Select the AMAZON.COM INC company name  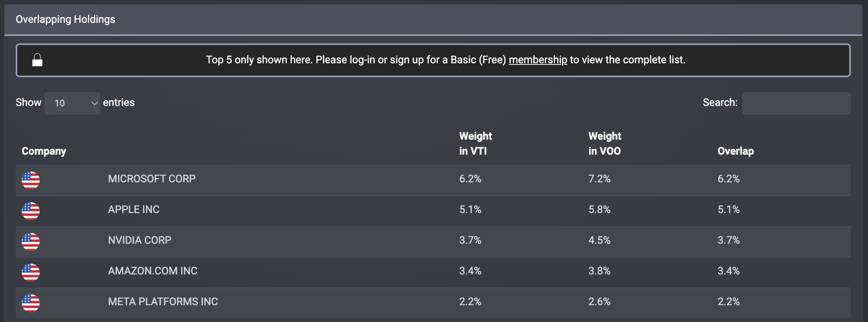coord(152,271)
